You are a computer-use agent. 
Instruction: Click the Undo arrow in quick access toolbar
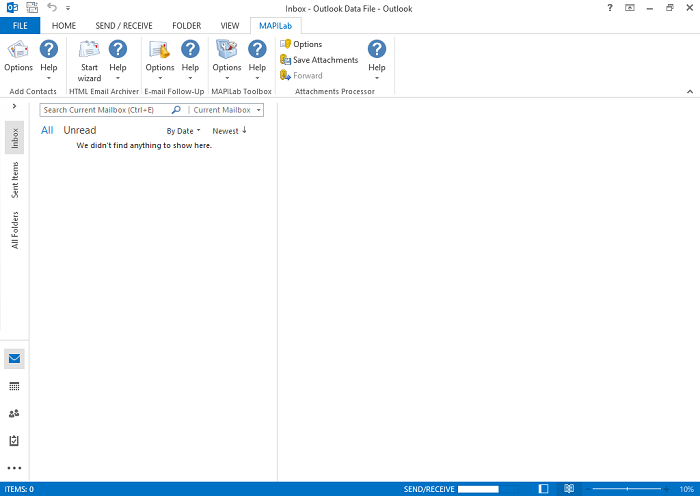coord(52,8)
